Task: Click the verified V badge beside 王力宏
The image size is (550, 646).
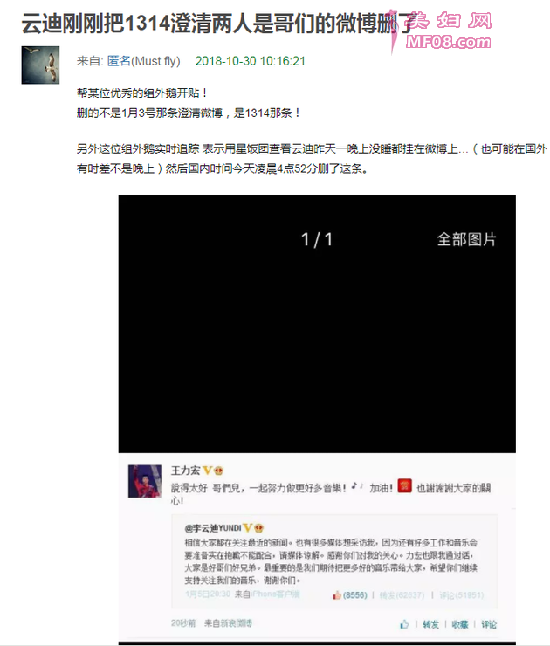Action: pyautogui.click(x=208, y=470)
